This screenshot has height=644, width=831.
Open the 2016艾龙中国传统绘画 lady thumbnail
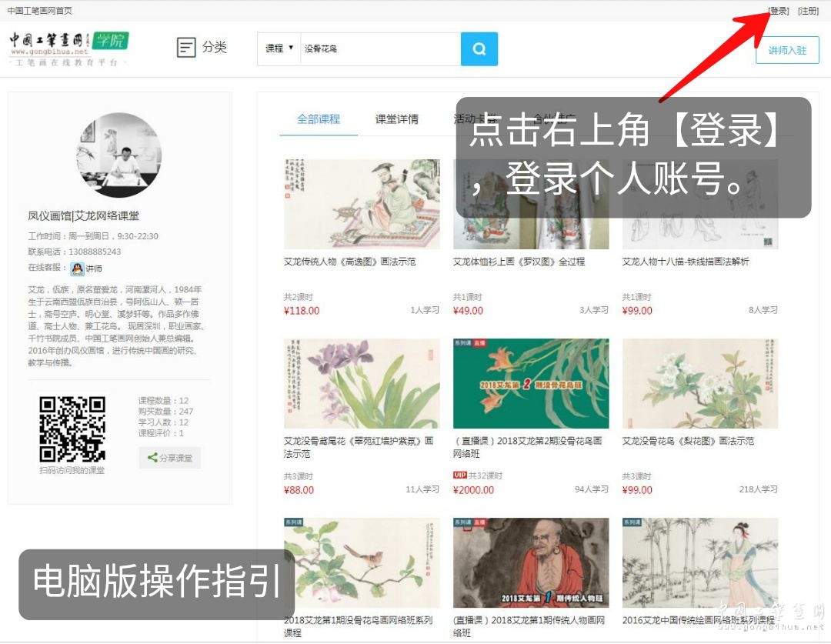point(700,563)
